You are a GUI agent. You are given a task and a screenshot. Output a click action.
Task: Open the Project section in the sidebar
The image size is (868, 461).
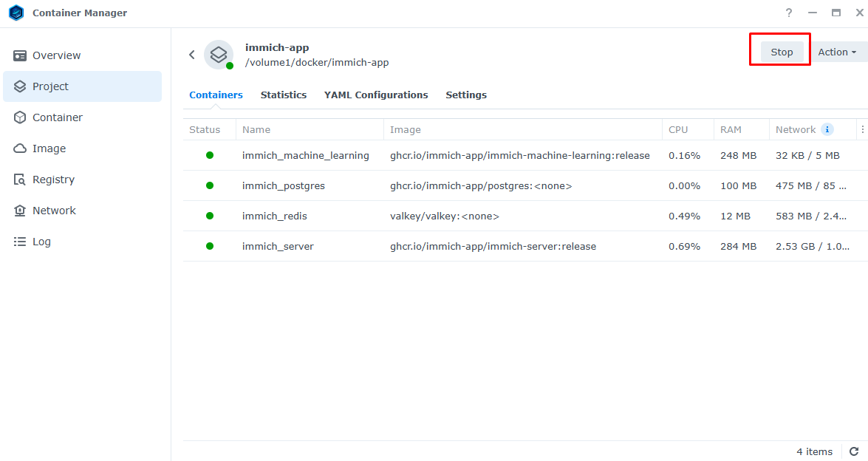coord(50,86)
